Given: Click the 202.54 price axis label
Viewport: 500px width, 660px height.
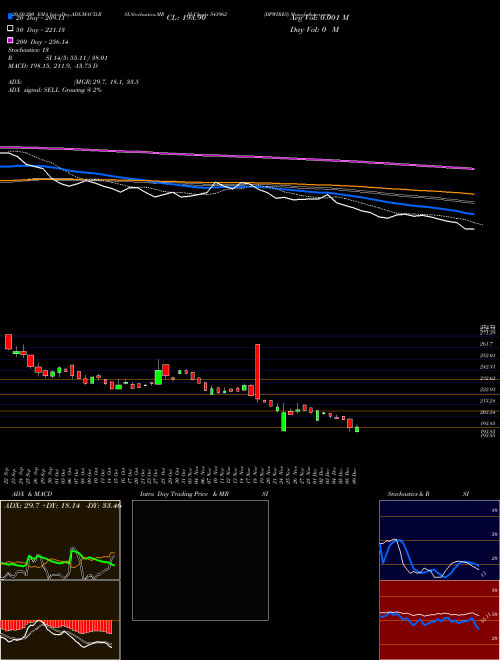Looking at the screenshot, I should [x=489, y=412].
